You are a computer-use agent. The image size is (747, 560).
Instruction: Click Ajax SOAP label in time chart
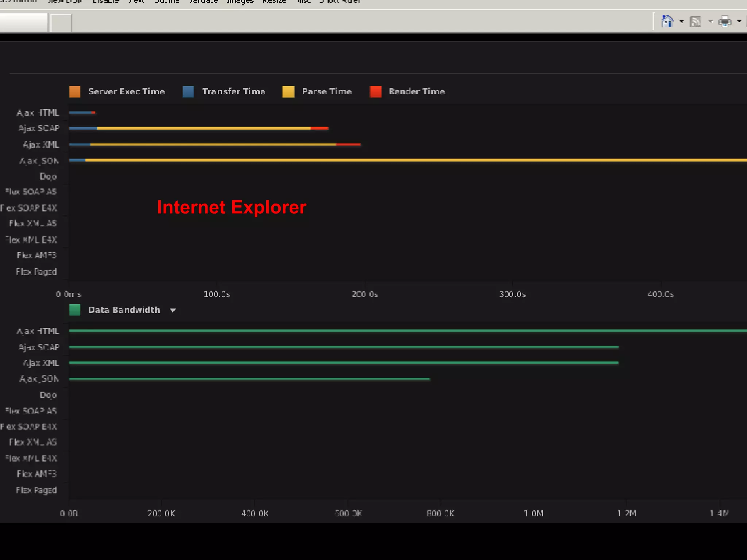click(x=39, y=128)
